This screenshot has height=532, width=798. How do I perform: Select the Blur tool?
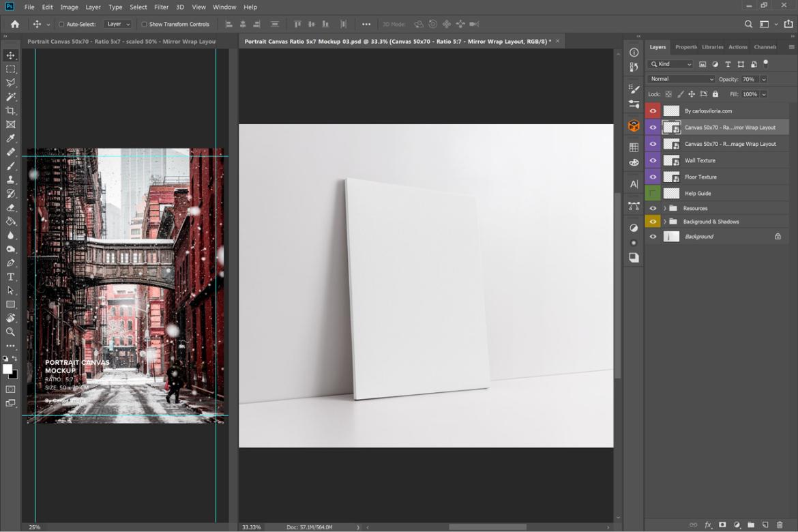click(x=10, y=235)
